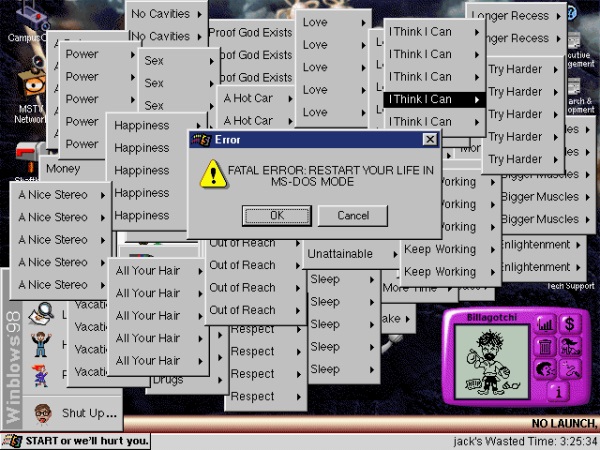Select the Drugs menu entry
The image size is (600, 450).
(x=187, y=381)
